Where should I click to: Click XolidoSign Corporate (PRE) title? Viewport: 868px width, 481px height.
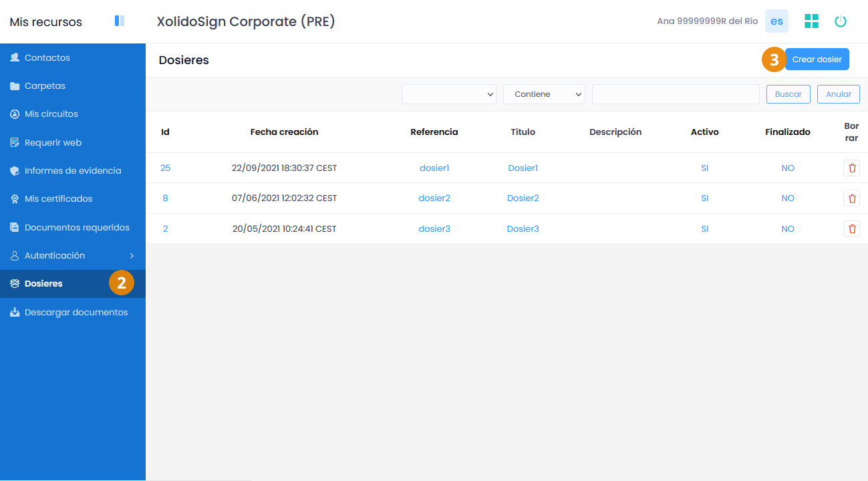[x=245, y=21]
